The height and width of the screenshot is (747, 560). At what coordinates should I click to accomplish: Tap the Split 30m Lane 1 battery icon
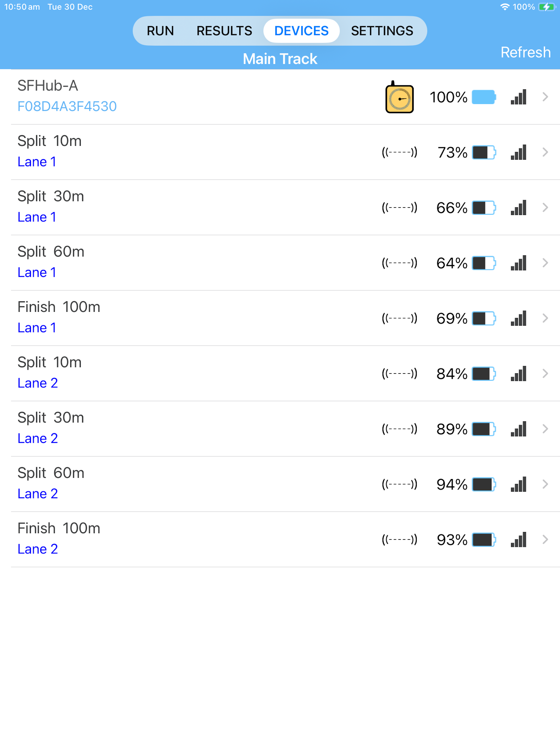484,208
